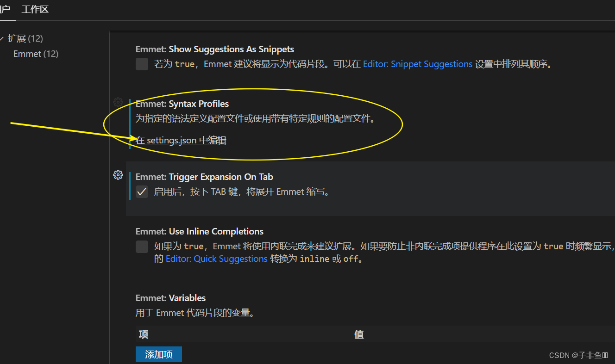Select Emmet (12) in settings tree
This screenshot has height=364, width=615.
36,54
